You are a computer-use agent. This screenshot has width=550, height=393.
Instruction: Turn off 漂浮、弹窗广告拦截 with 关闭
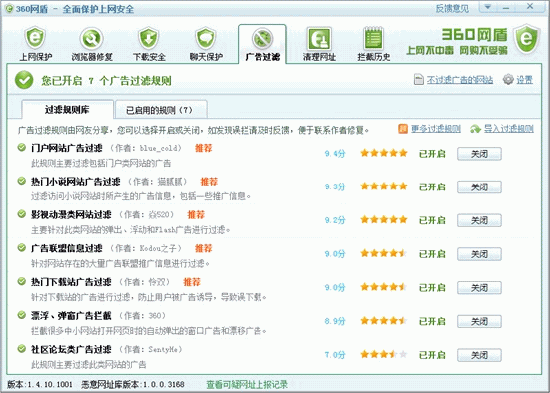[x=479, y=321]
